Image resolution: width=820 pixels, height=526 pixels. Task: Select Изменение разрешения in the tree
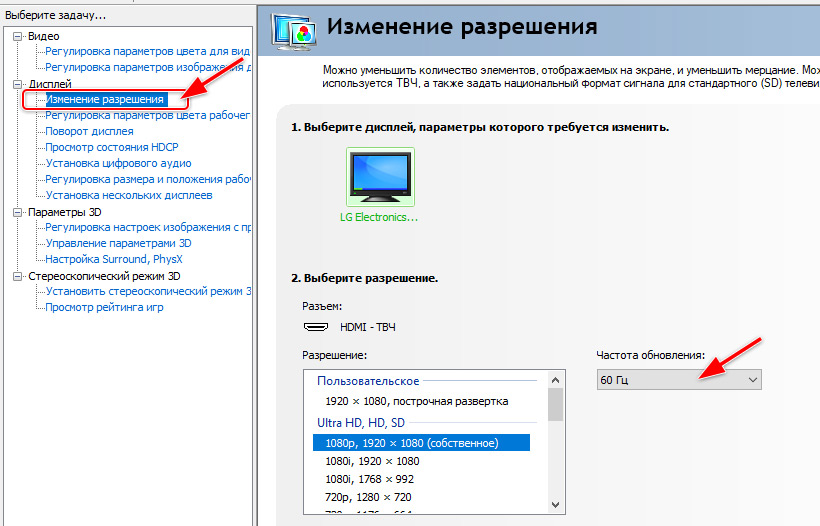(x=106, y=99)
